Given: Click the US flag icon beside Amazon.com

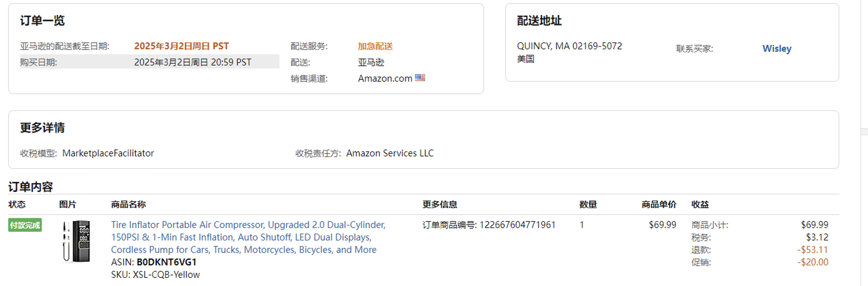Looking at the screenshot, I should point(420,78).
